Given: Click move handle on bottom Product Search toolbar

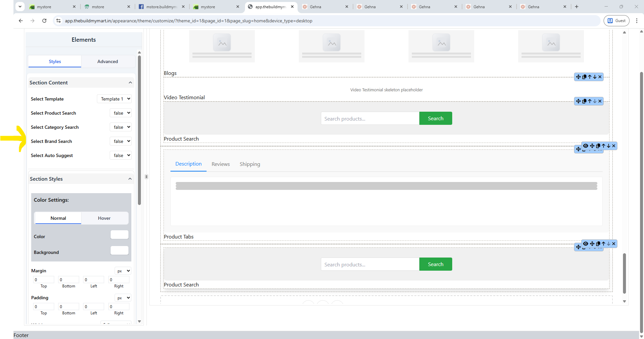Looking at the screenshot, I should coord(592,244).
